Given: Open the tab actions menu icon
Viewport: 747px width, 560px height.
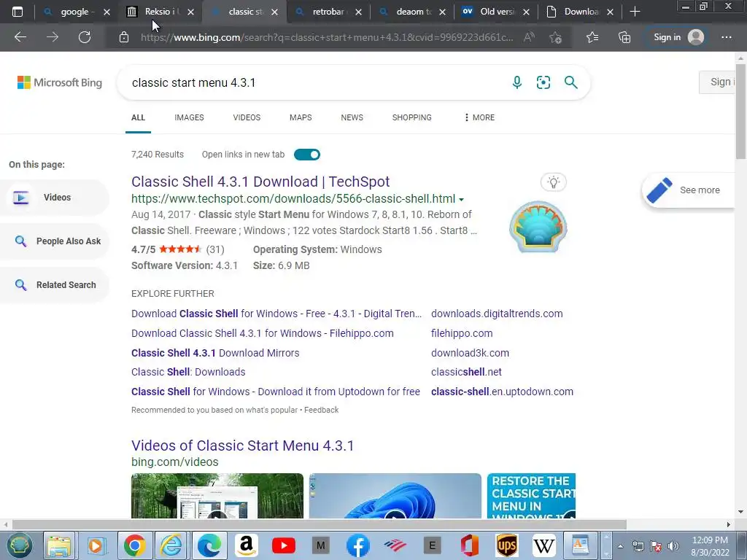Looking at the screenshot, I should click(x=18, y=12).
